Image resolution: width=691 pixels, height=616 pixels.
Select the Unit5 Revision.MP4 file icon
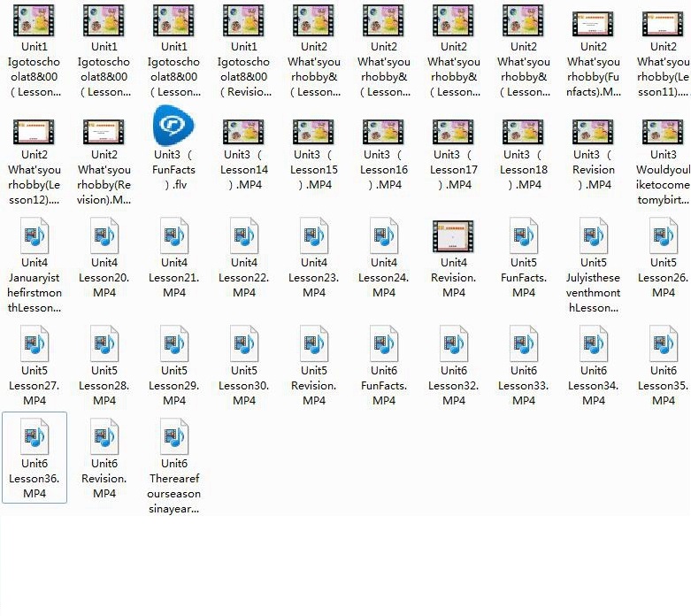314,344
